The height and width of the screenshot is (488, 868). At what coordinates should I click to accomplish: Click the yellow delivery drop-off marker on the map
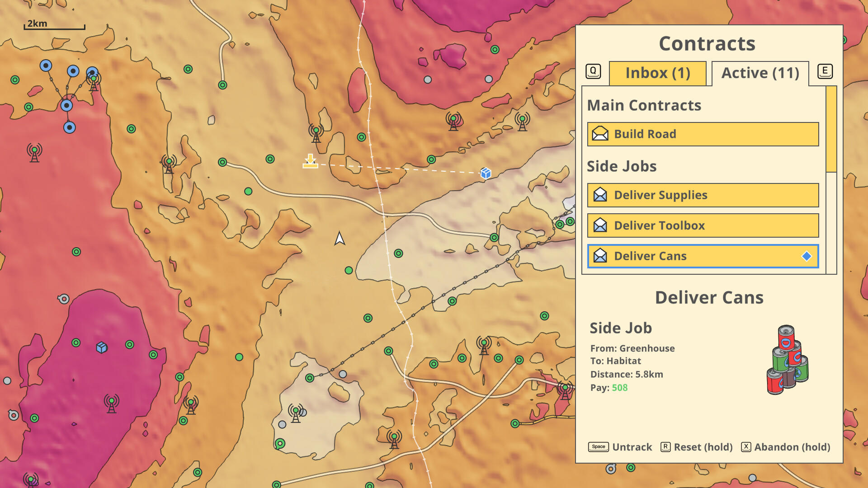tap(310, 163)
